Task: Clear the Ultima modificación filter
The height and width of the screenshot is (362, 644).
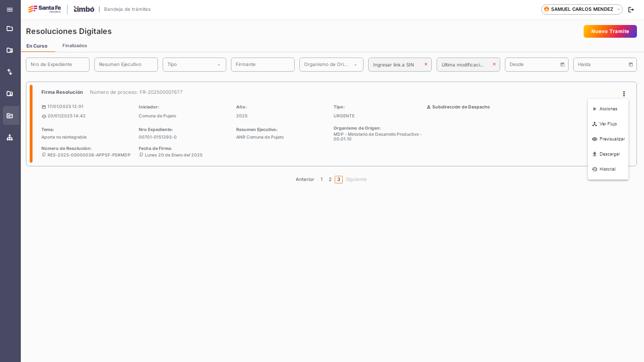Action: [494, 65]
